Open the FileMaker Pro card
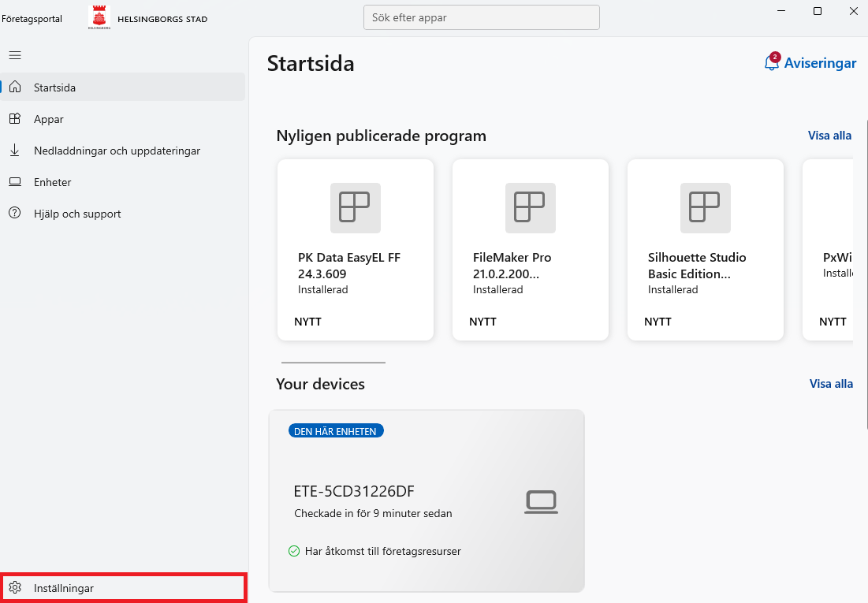 click(531, 250)
